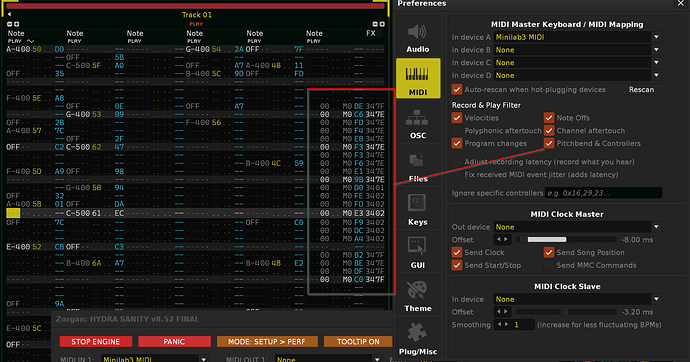Viewport: 690px width, 362px height.
Task: Enable Fix received MIDI event jitter
Action: point(457,175)
